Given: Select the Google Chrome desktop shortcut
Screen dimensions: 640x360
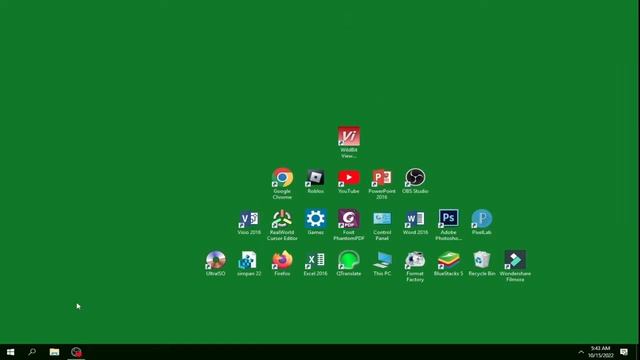Looking at the screenshot, I should tap(282, 183).
